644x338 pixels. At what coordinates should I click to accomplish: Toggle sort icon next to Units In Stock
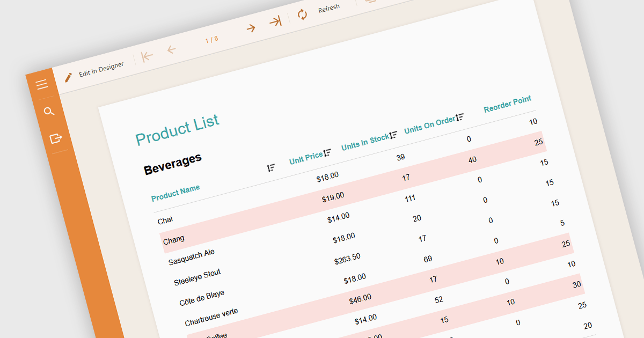tap(394, 135)
